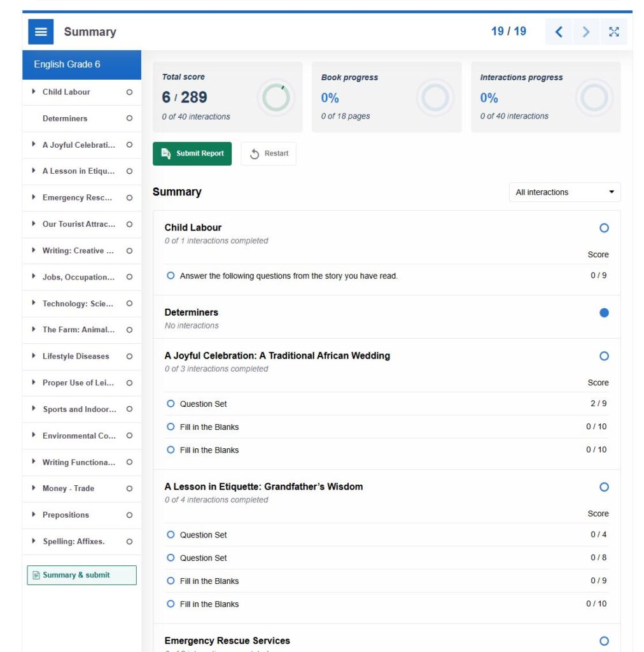Click the Submit Report button
Image resolution: width=644 pixels, height=652 pixels.
coord(192,153)
